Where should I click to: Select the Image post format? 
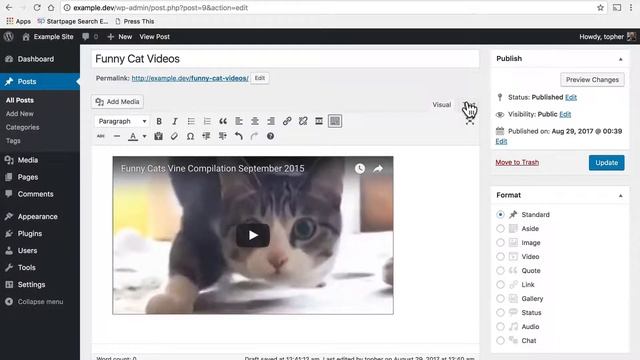500,242
